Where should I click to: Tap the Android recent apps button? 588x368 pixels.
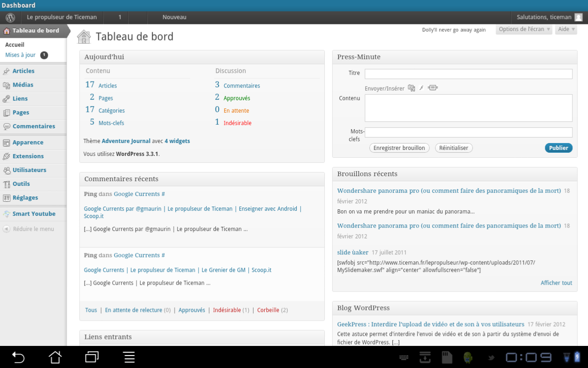[x=92, y=357]
